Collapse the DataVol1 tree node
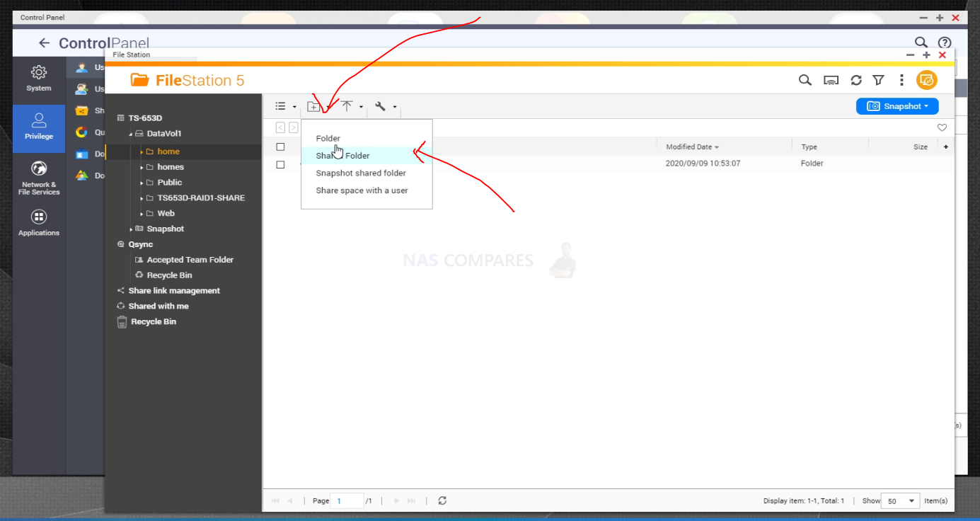The image size is (980, 521). [x=131, y=134]
